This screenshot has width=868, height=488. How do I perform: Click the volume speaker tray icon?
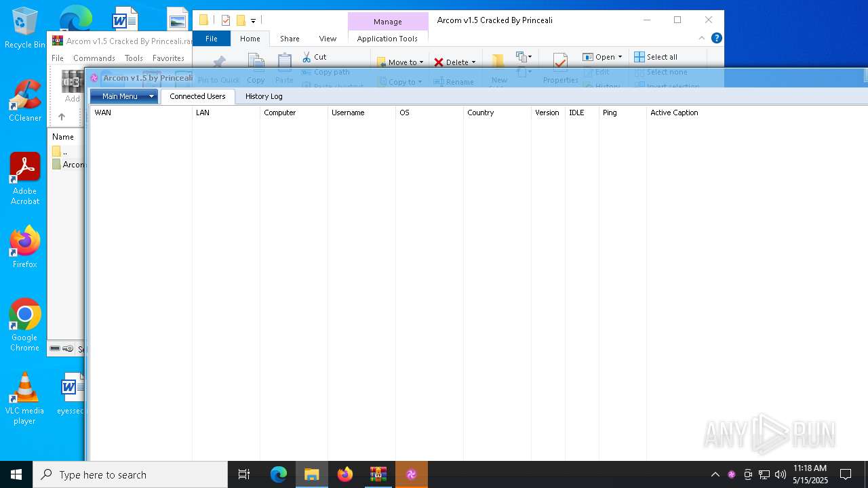tap(781, 474)
